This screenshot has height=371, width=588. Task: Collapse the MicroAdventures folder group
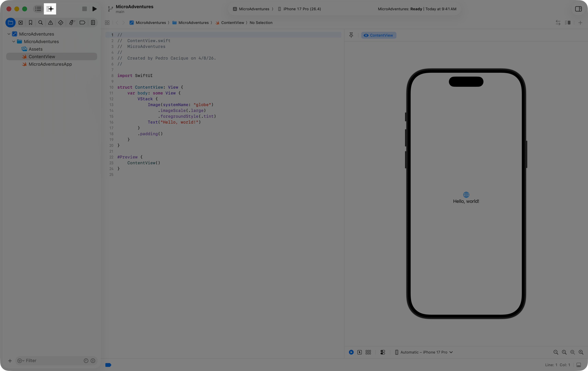point(14,42)
